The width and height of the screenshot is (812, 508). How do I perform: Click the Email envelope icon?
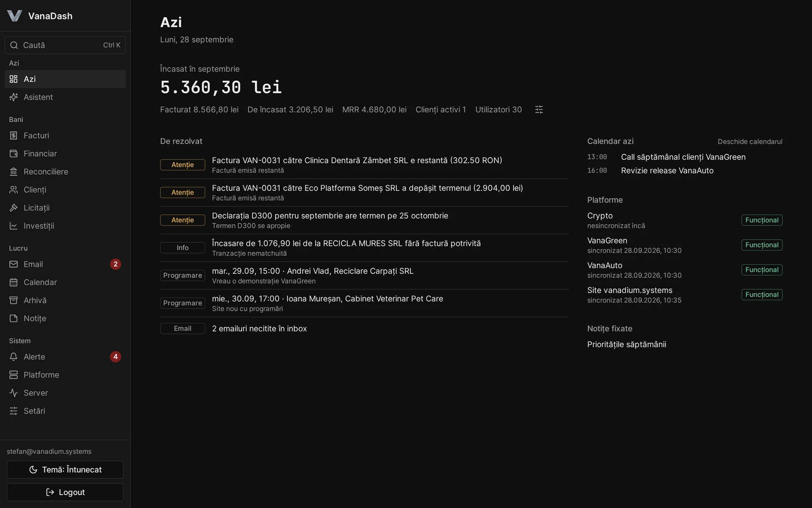pyautogui.click(x=14, y=264)
